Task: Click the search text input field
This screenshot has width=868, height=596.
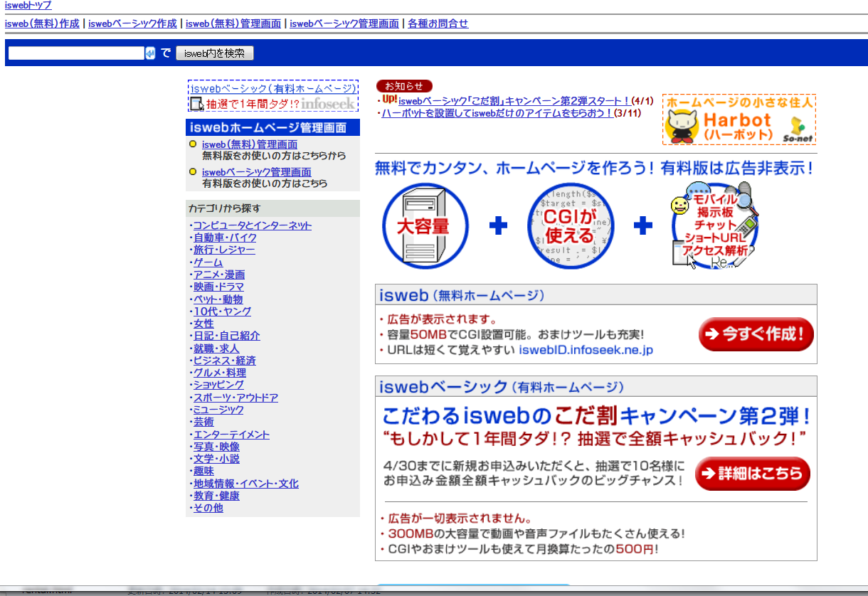Action: (x=75, y=53)
